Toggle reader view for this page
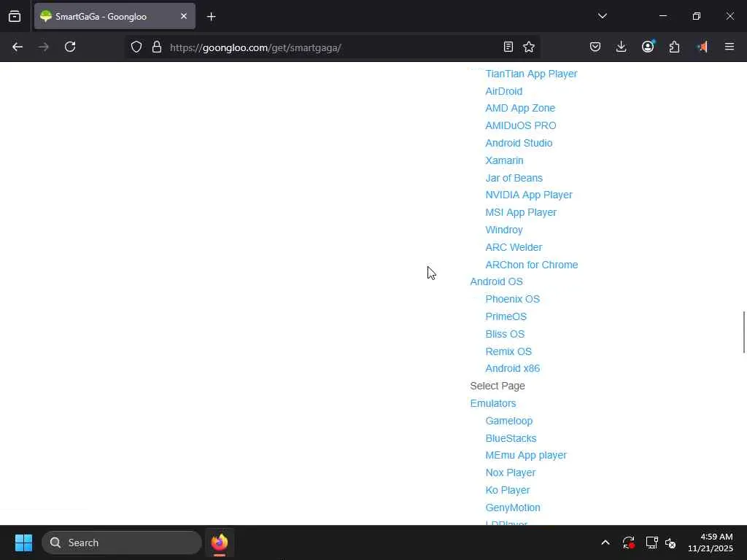 coord(508,47)
